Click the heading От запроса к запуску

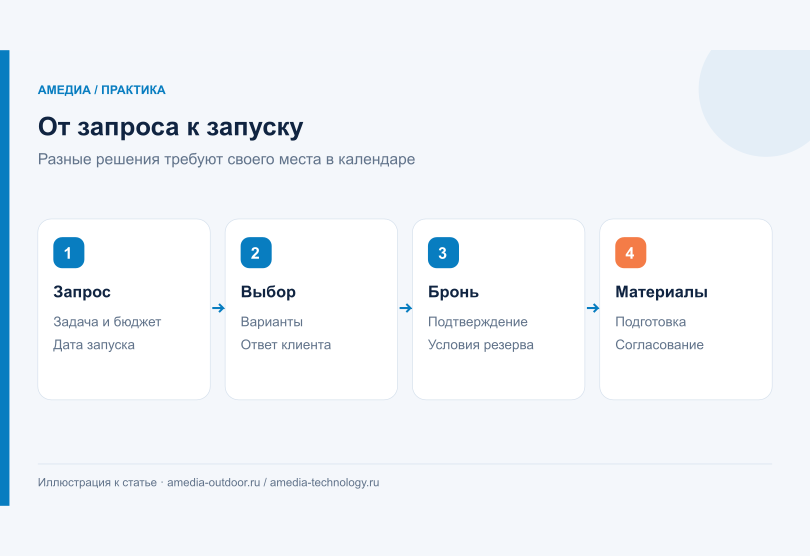point(170,127)
